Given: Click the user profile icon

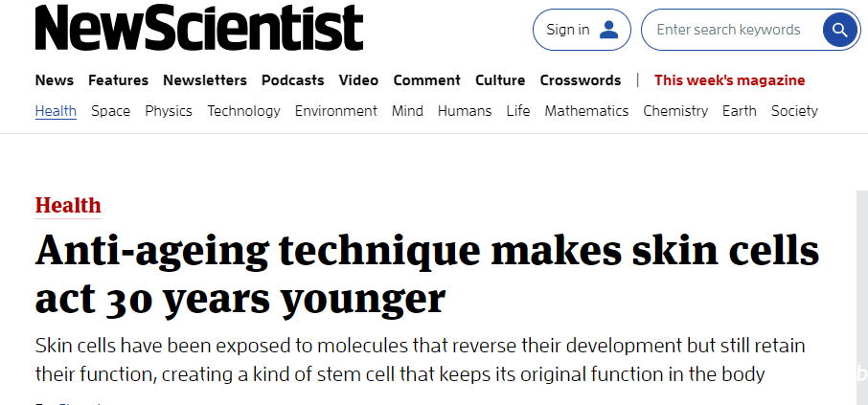Looking at the screenshot, I should pyautogui.click(x=608, y=30).
